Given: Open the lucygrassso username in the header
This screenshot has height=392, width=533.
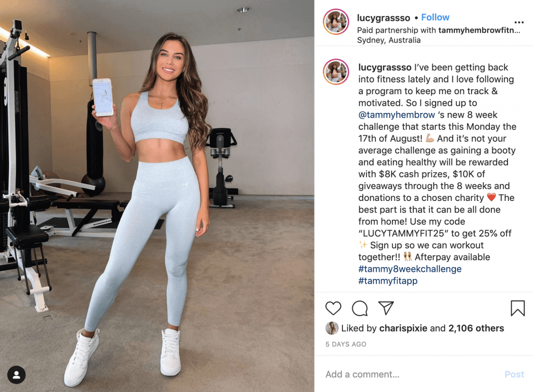Looking at the screenshot, I should coord(384,18).
